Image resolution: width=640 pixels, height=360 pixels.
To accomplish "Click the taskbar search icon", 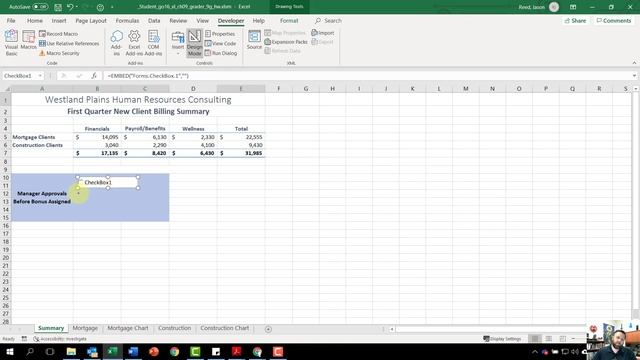I will [30, 351].
